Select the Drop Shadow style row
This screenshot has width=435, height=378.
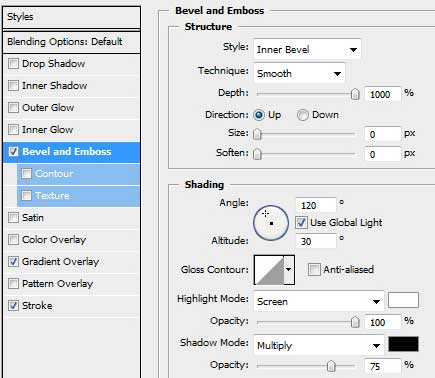click(72, 63)
